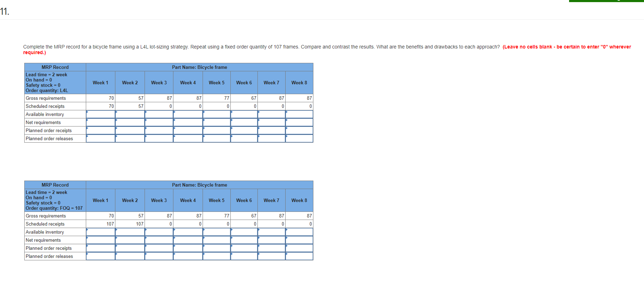The height and width of the screenshot is (299, 644).
Task: Click 'Lead time = 2 week' in FOQ table
Action: (x=46, y=192)
